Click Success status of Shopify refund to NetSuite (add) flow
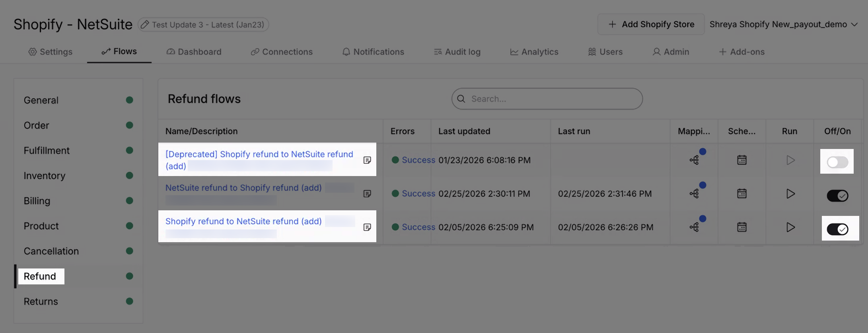868x333 pixels. (x=418, y=227)
